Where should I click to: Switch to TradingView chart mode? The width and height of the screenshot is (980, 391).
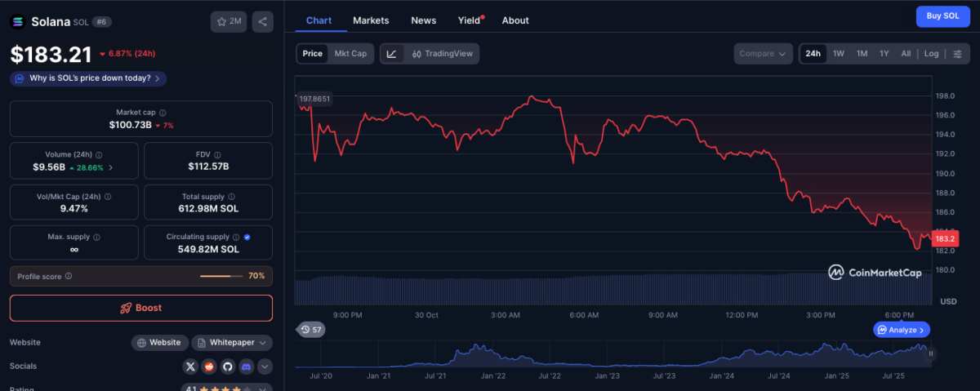pyautogui.click(x=442, y=54)
